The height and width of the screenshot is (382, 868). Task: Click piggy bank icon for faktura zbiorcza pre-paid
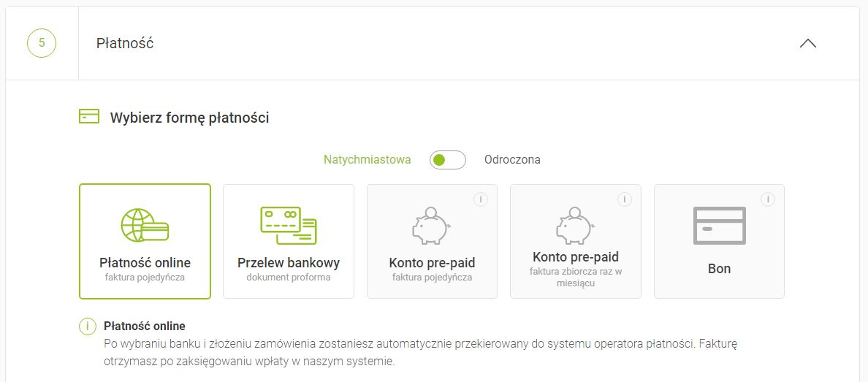tap(575, 226)
